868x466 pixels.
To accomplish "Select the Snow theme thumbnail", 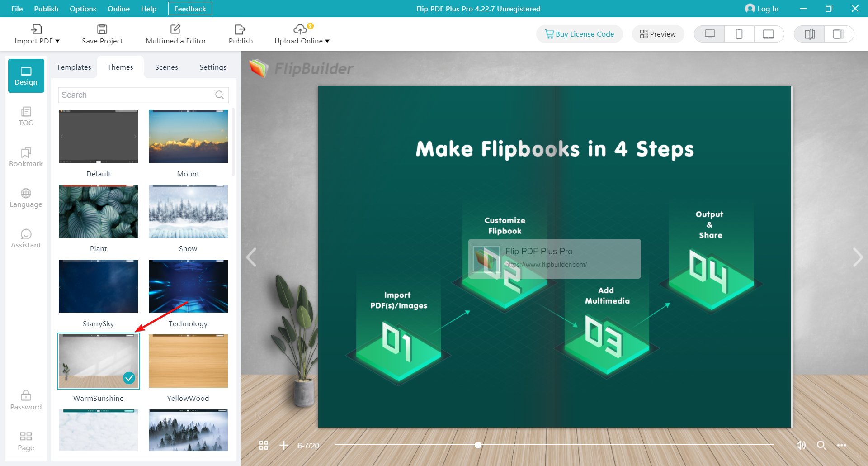I will pyautogui.click(x=188, y=211).
